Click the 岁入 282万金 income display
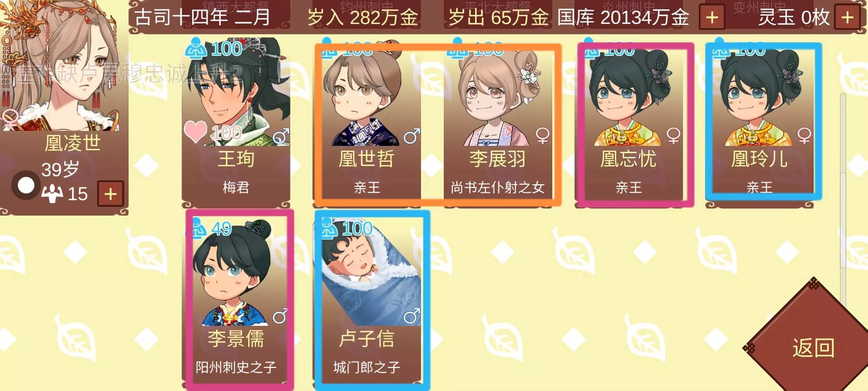This screenshot has height=391, width=868. (x=362, y=17)
